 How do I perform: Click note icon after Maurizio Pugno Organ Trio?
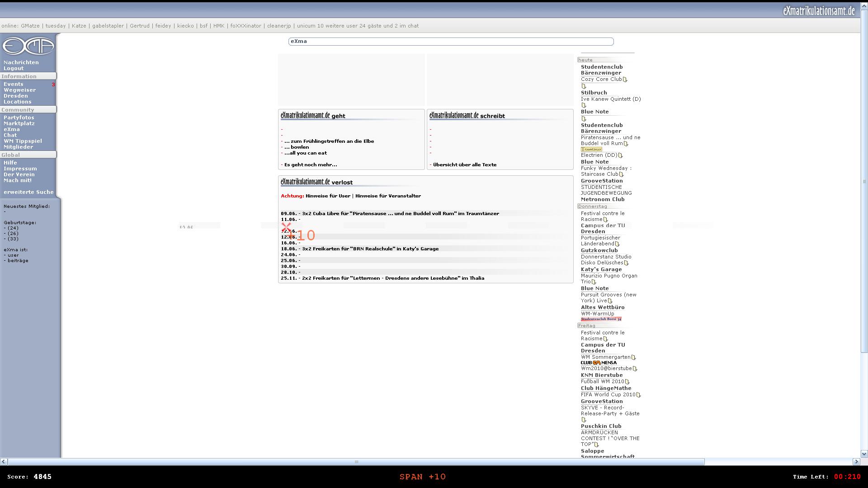point(594,282)
